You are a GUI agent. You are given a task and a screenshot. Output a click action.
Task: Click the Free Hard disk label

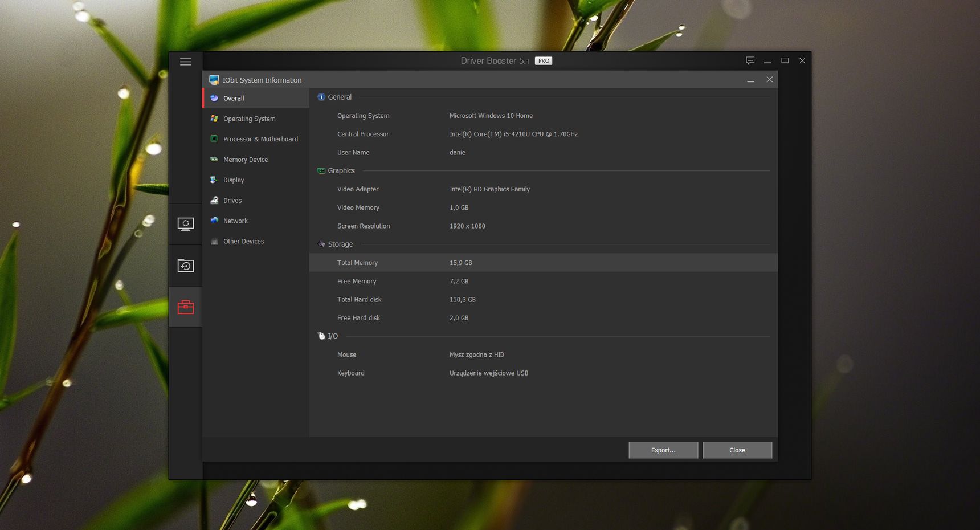coord(358,318)
